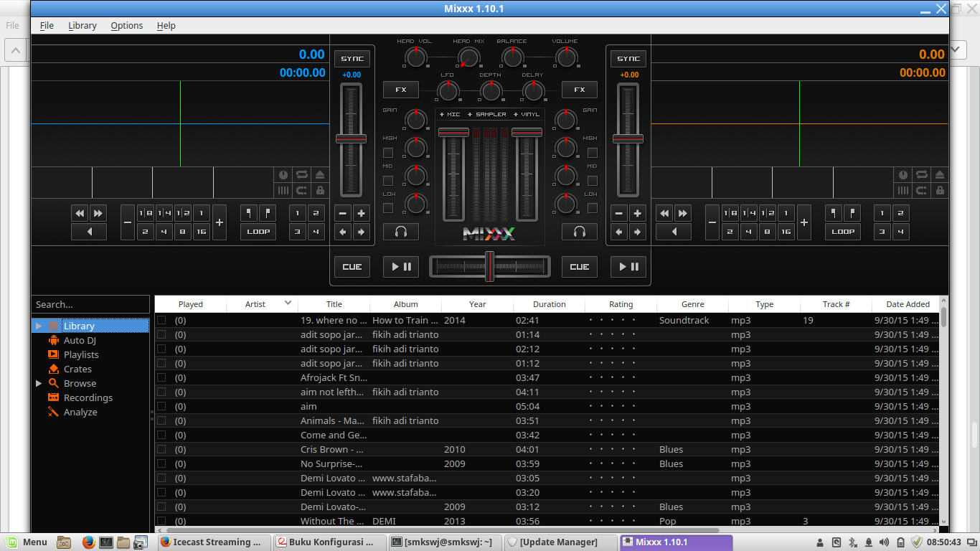Click the left deck reverse playback arrow
Screen dimensions: 980x551
coord(89,232)
